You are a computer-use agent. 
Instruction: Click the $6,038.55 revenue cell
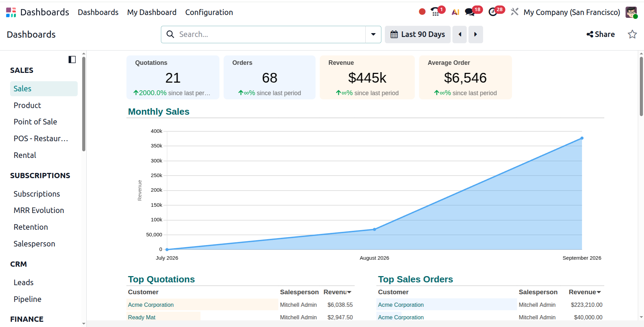click(x=340, y=305)
